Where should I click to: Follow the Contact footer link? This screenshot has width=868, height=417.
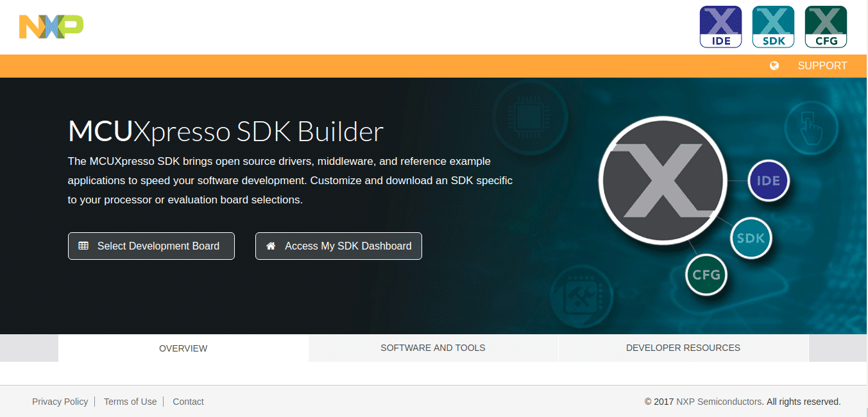[188, 402]
